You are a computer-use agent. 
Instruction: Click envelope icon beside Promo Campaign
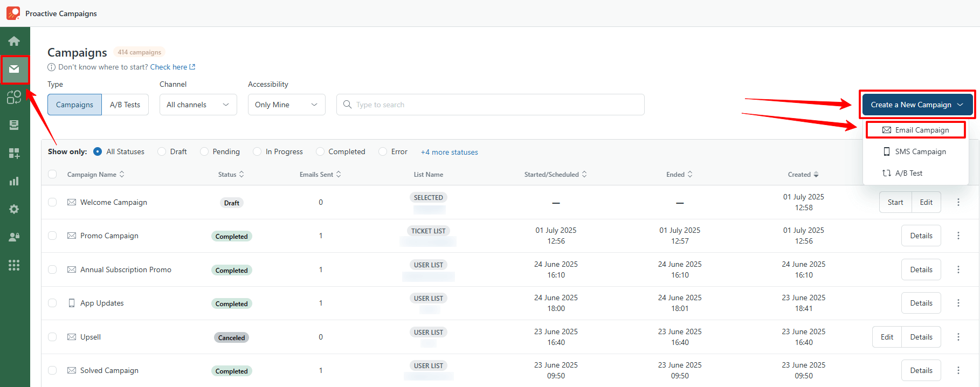71,236
